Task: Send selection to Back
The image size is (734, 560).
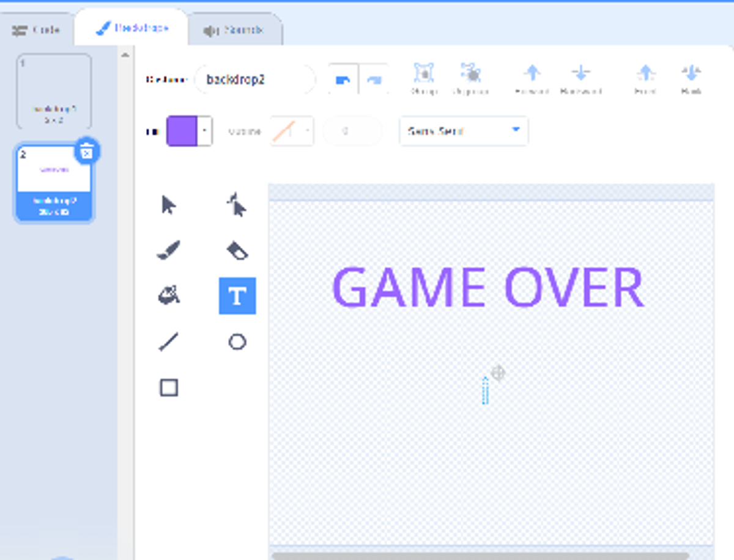Action: pos(691,79)
